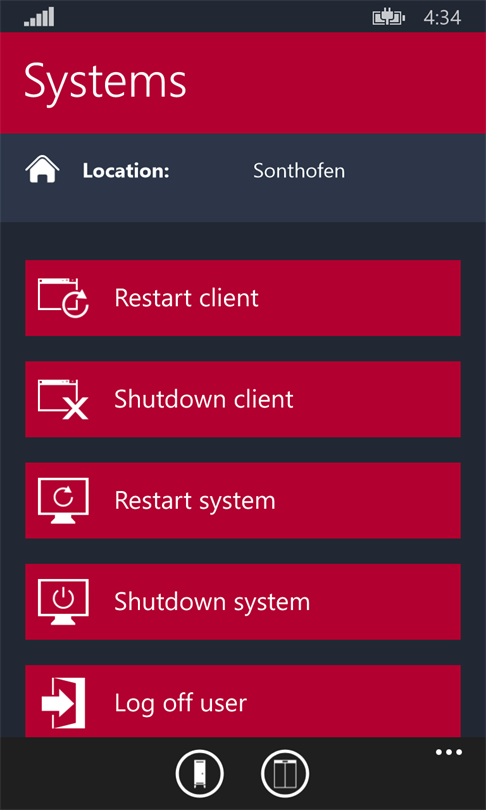This screenshot has height=810, width=486.
Task: Click the 4:34 clock in status bar
Action: coord(442,18)
